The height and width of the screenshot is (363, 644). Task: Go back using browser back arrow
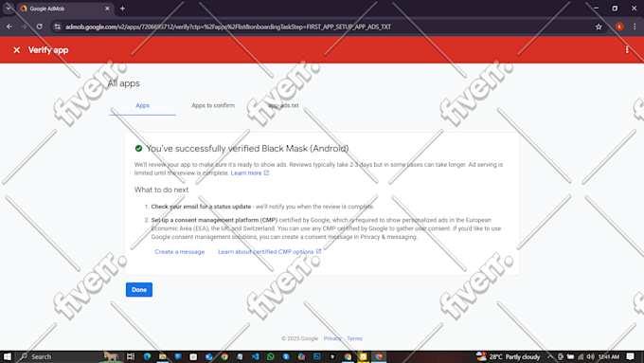point(9,27)
